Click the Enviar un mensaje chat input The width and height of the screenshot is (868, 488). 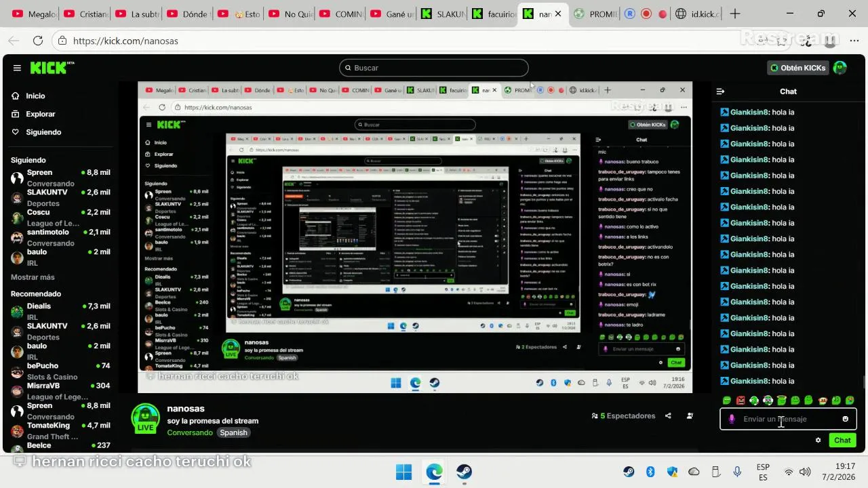pyautogui.click(x=788, y=419)
